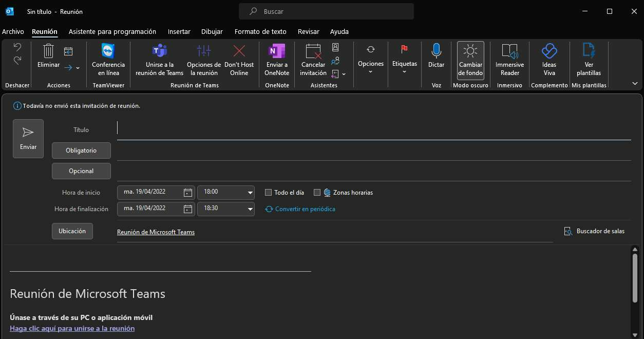Viewport: 644px width, 339px height.
Task: Expand the response options dropdown arrow in Asistentes
Action: tap(344, 74)
